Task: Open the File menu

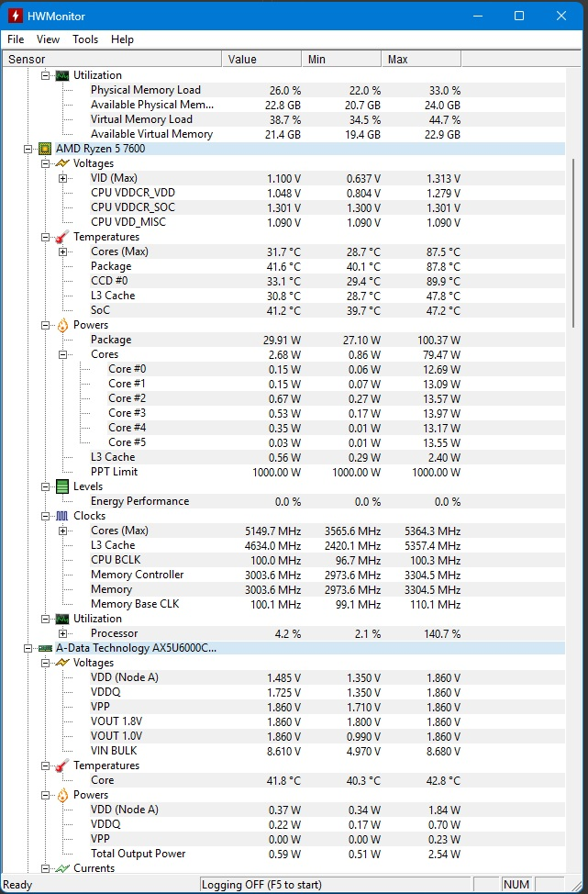Action: (16, 39)
